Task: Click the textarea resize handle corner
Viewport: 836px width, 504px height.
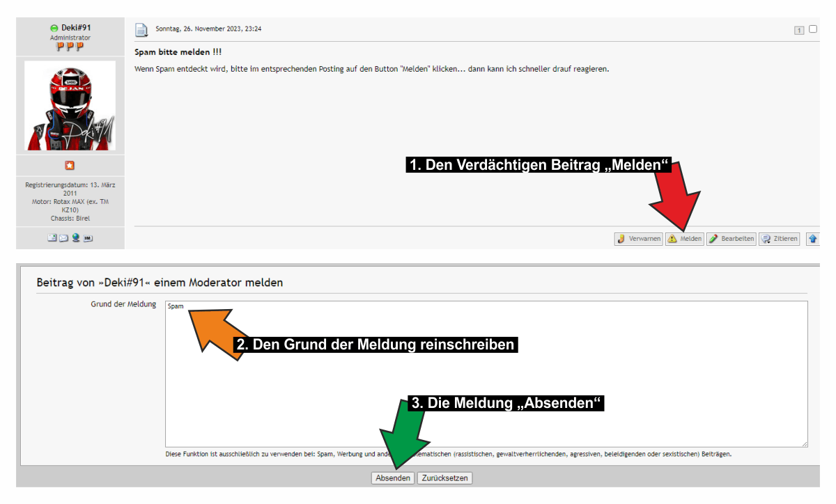Action: coord(805,443)
